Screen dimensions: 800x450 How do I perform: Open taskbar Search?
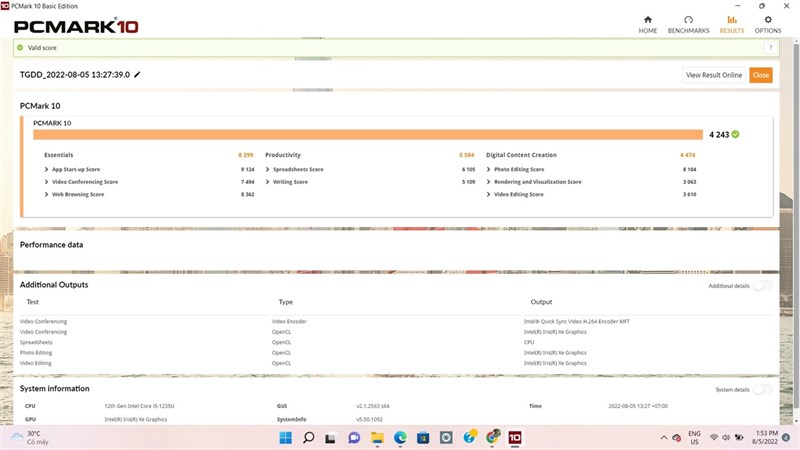coord(308,437)
